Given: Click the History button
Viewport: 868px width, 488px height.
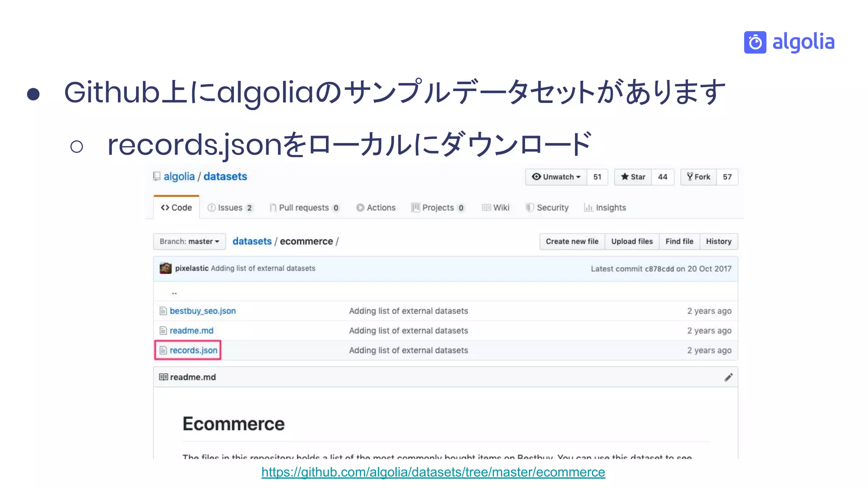Looking at the screenshot, I should point(719,241).
